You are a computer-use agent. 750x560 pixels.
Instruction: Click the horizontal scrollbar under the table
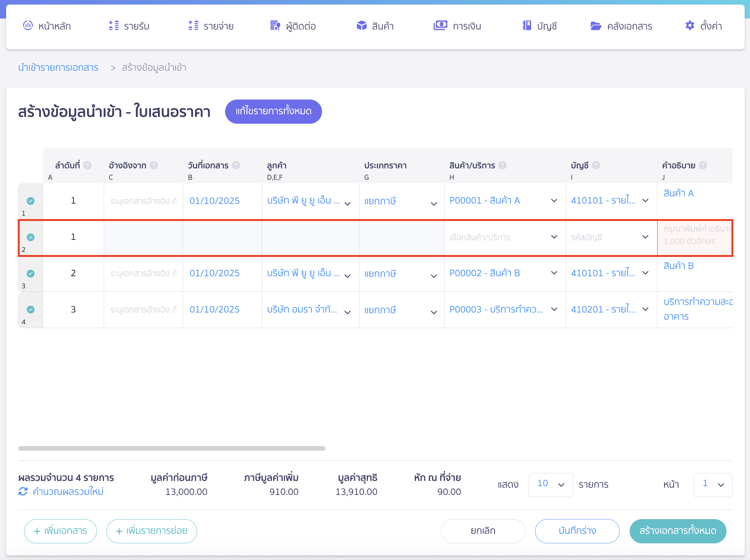click(172, 448)
